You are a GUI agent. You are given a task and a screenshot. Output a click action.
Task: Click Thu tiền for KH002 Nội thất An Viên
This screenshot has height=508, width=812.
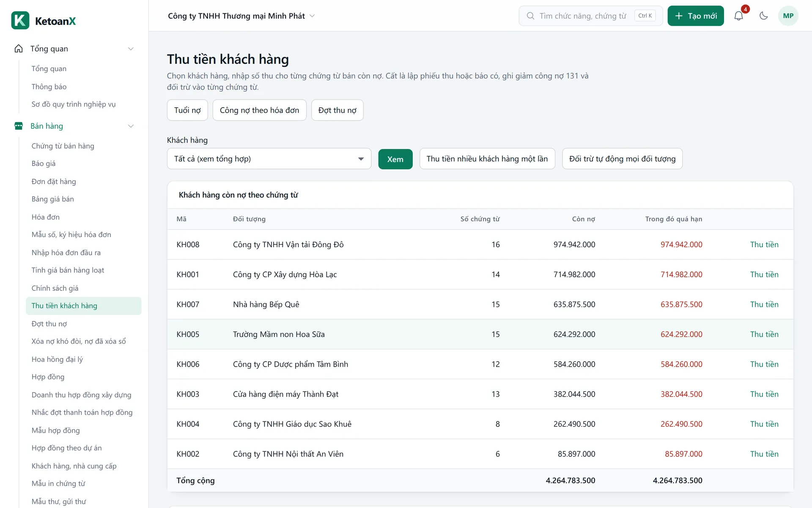click(764, 454)
